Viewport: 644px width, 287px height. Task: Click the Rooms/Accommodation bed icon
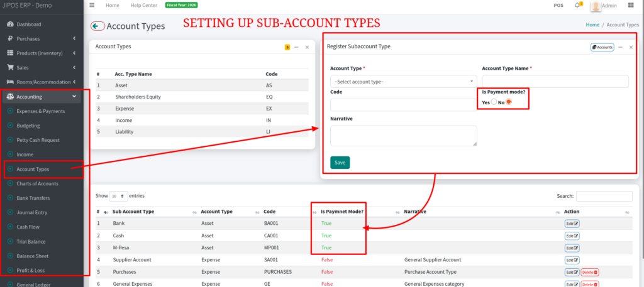pyautogui.click(x=10, y=82)
